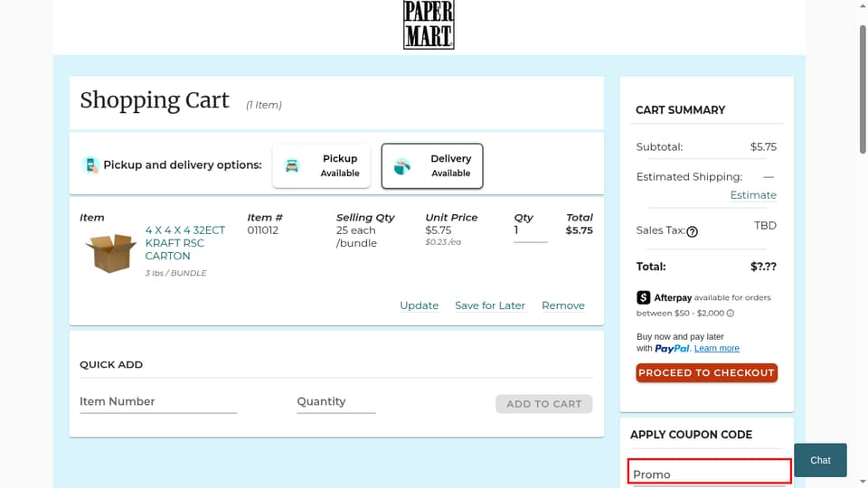Click the '25 each /bundle' selling quantity text
The width and height of the screenshot is (868, 488).
coord(356,236)
